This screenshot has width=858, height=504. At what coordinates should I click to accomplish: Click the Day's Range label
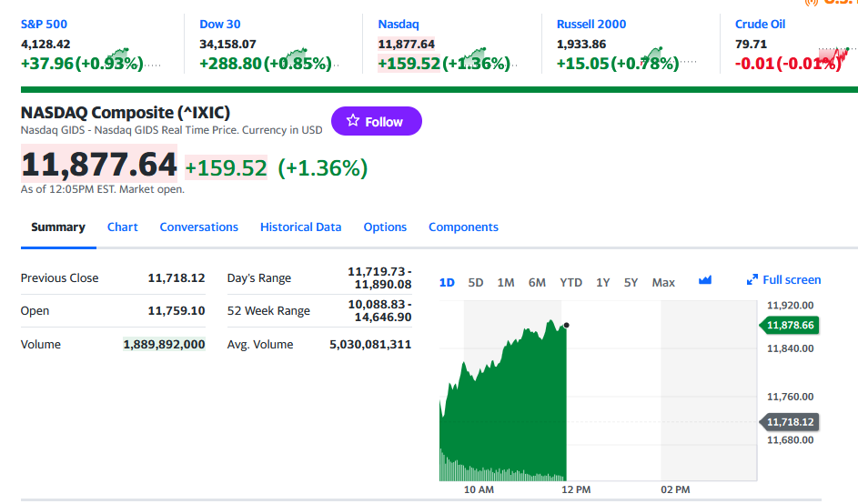click(258, 278)
